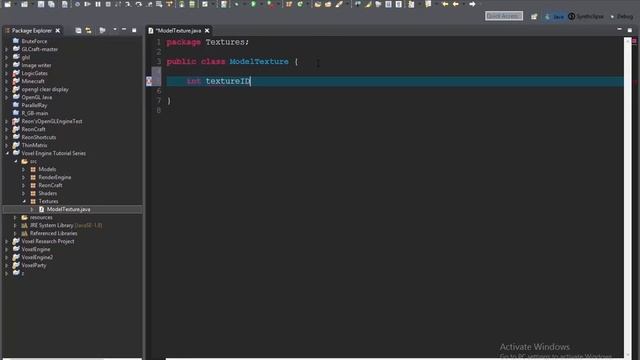Image resolution: width=640 pixels, height=360 pixels.
Task: Click the Step Return icon
Action: [x=149, y=4]
